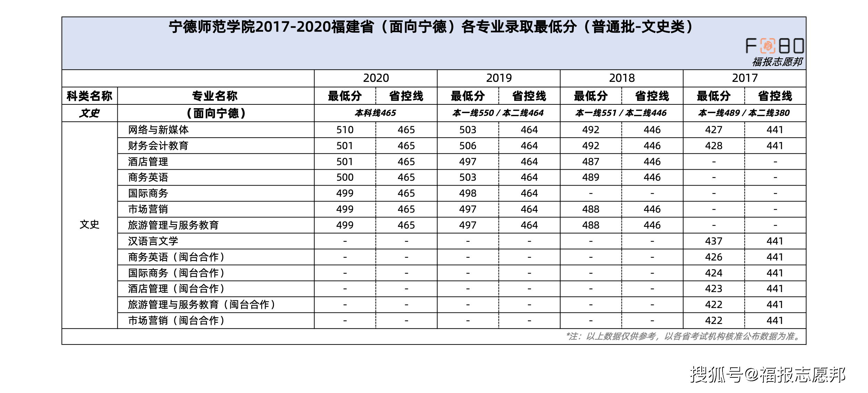Viewport: 868px width, 393px height.
Task: Click the 专业名称 column header
Action: tap(215, 96)
